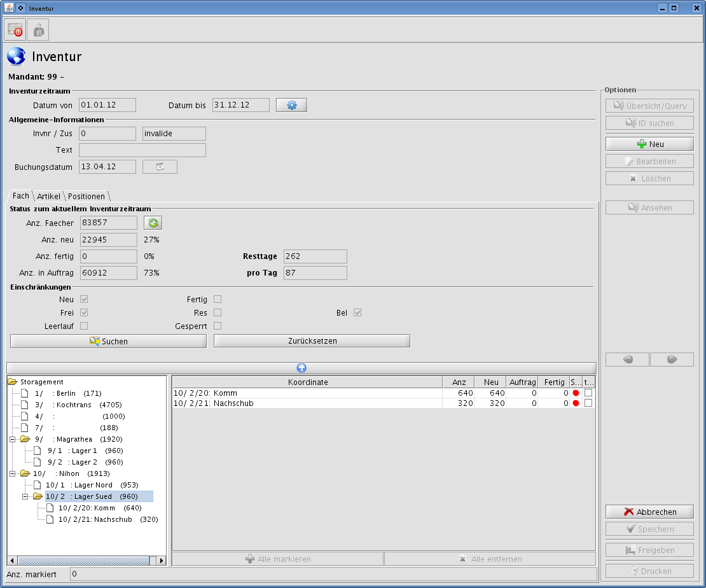This screenshot has width=706, height=588.
Task: Click the Storagement root folder icon
Action: tap(13, 382)
